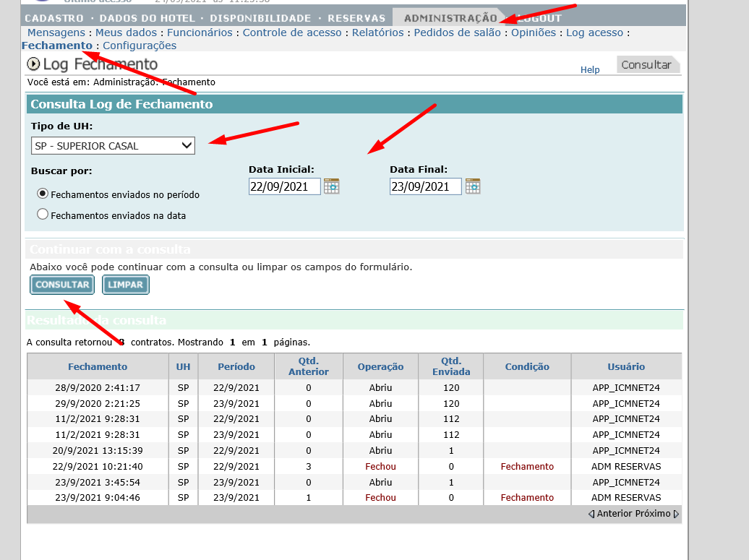Sort by the Qtd. Enviada column header

[451, 366]
